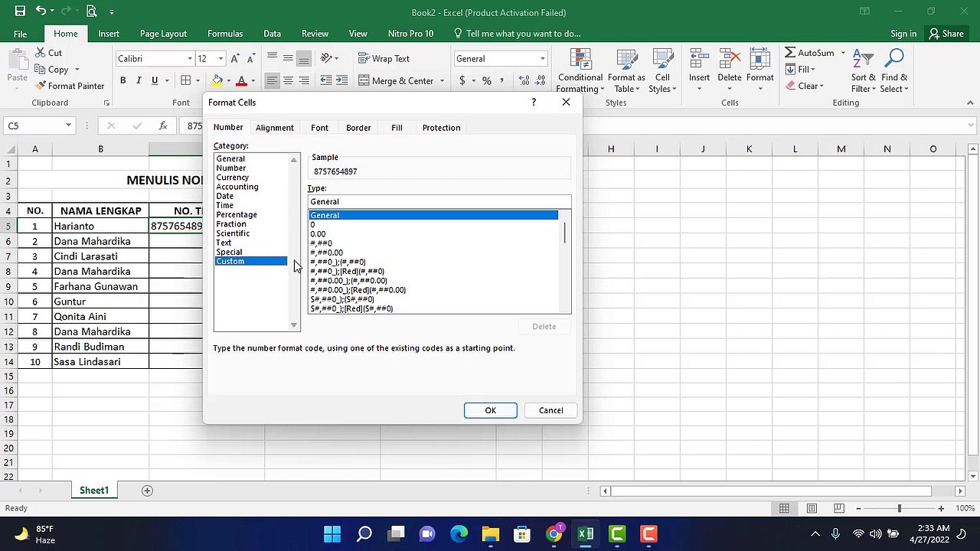The image size is (980, 551).
Task: Click Cancel in Format Cells dialog
Action: [550, 410]
